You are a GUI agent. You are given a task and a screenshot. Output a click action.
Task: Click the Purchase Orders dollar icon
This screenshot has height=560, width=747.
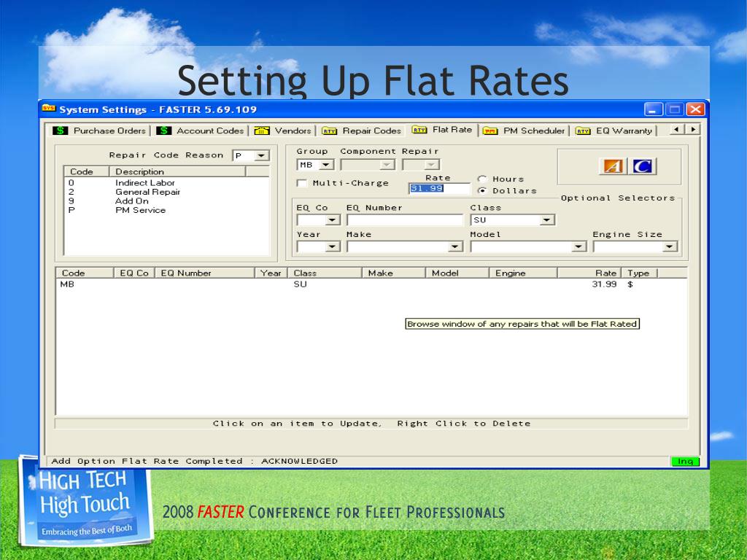60,131
